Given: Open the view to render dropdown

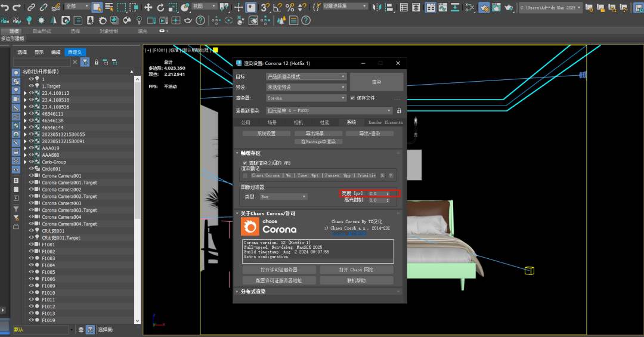Looking at the screenshot, I should 329,110.
